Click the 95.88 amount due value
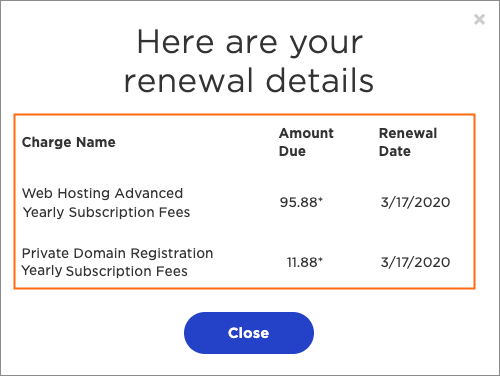The width and height of the screenshot is (500, 376). pos(301,202)
